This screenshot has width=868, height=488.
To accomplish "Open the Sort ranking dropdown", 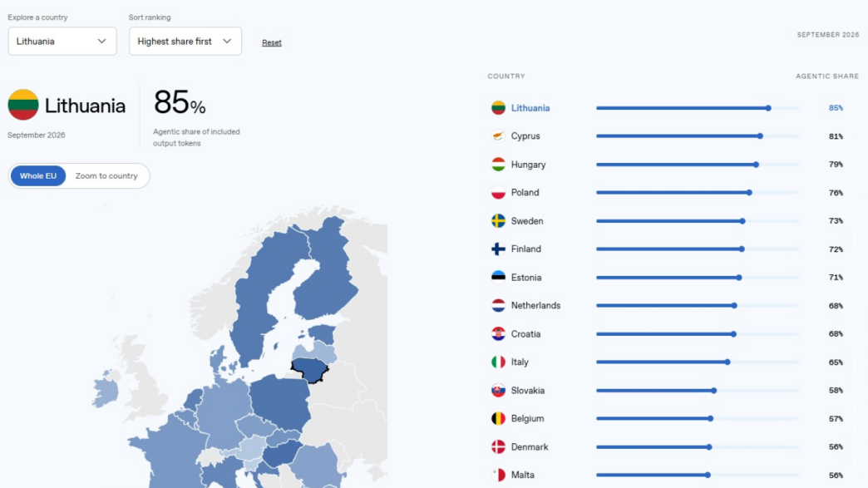I will (x=185, y=41).
